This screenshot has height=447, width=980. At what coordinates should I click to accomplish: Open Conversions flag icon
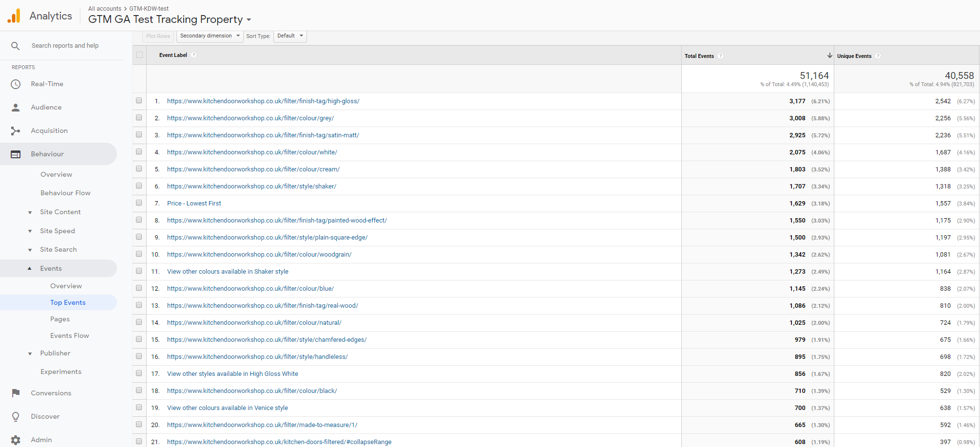click(16, 393)
